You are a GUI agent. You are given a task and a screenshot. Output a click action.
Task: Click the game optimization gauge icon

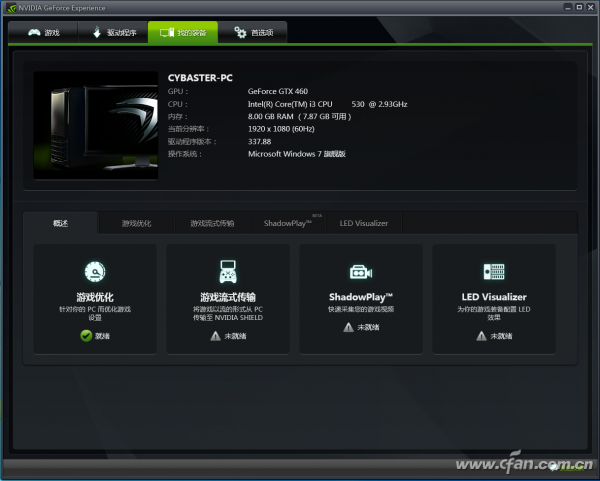point(95,272)
